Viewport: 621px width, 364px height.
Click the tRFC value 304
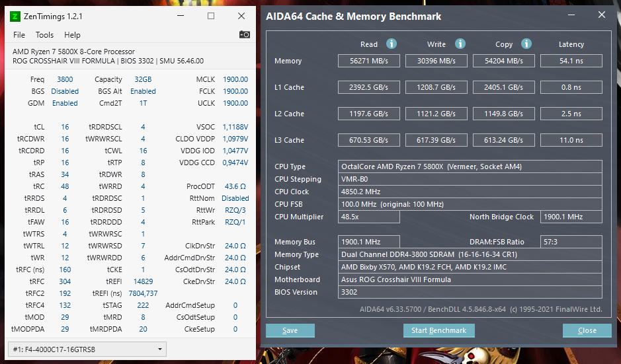click(65, 281)
